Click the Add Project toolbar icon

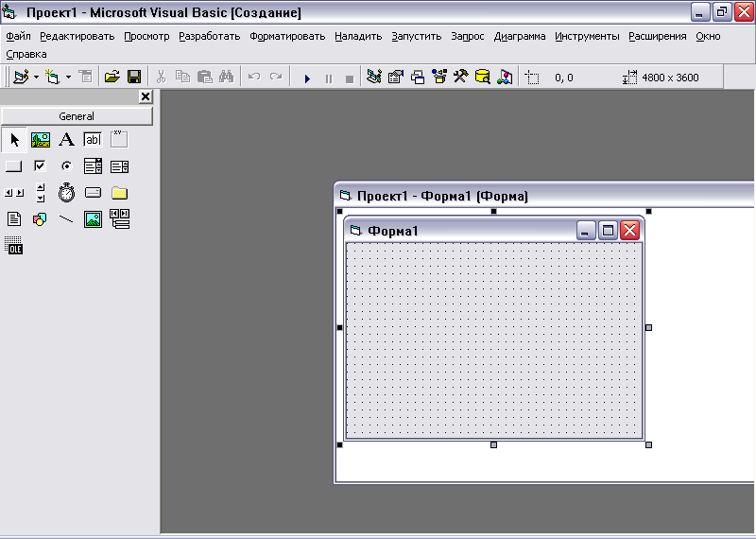point(21,77)
